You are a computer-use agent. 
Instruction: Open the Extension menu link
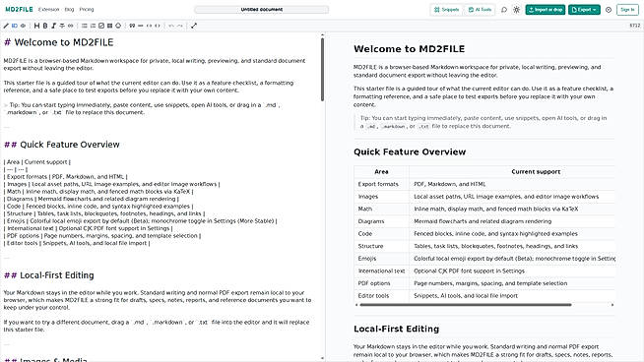pos(48,10)
